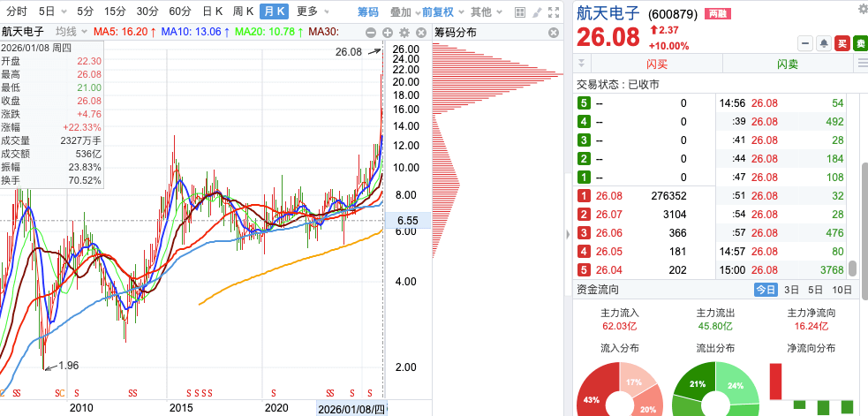
Task: Collapse side panel via divider arrow
Action: click(x=568, y=235)
